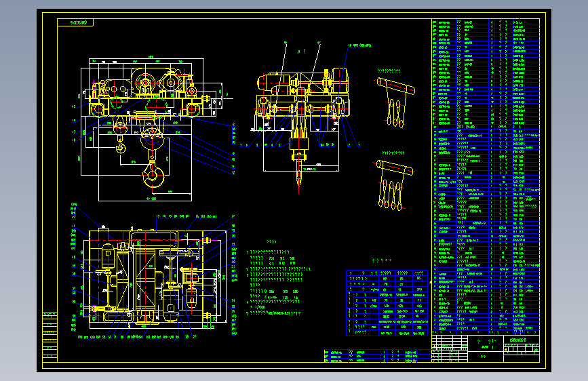
Task: Click the tall parts list table on the right
Action: pos(486,176)
